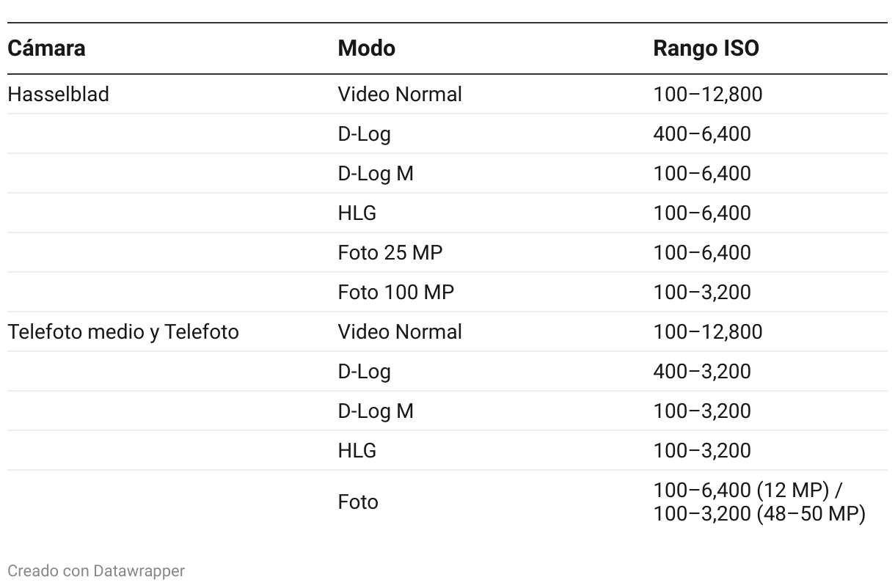
Task: Click the Cámara column header
Action: (46, 48)
